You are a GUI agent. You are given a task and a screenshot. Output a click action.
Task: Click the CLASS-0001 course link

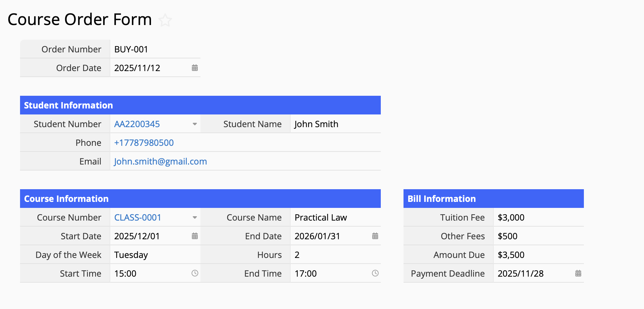[138, 218]
